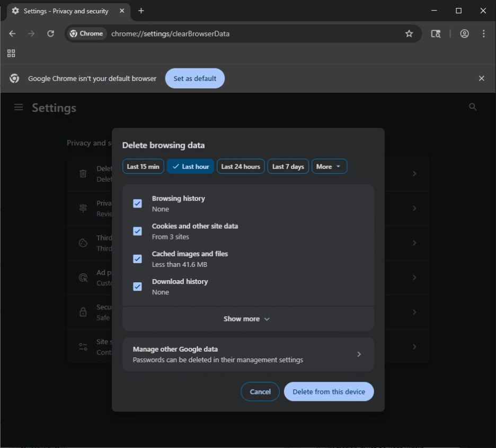Click the forward navigation arrow
This screenshot has width=496, height=448.
point(31,33)
